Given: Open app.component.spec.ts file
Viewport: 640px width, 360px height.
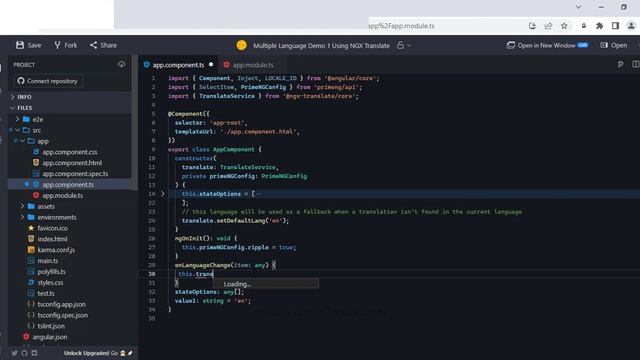Looking at the screenshot, I should [75, 173].
